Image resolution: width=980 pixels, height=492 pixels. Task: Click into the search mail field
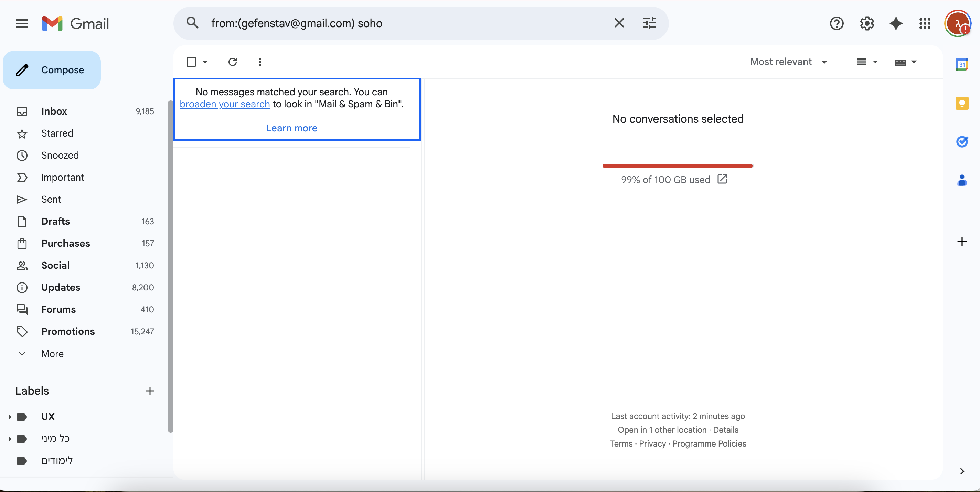407,23
